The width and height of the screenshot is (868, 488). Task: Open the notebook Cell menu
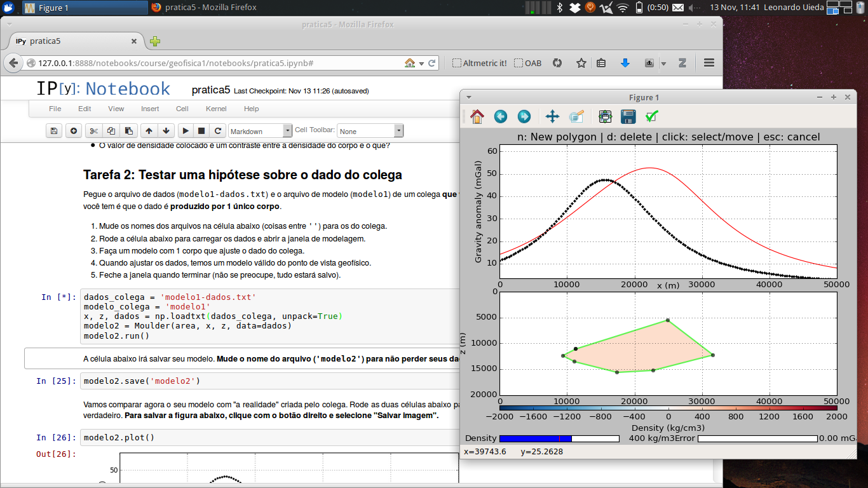[182, 109]
